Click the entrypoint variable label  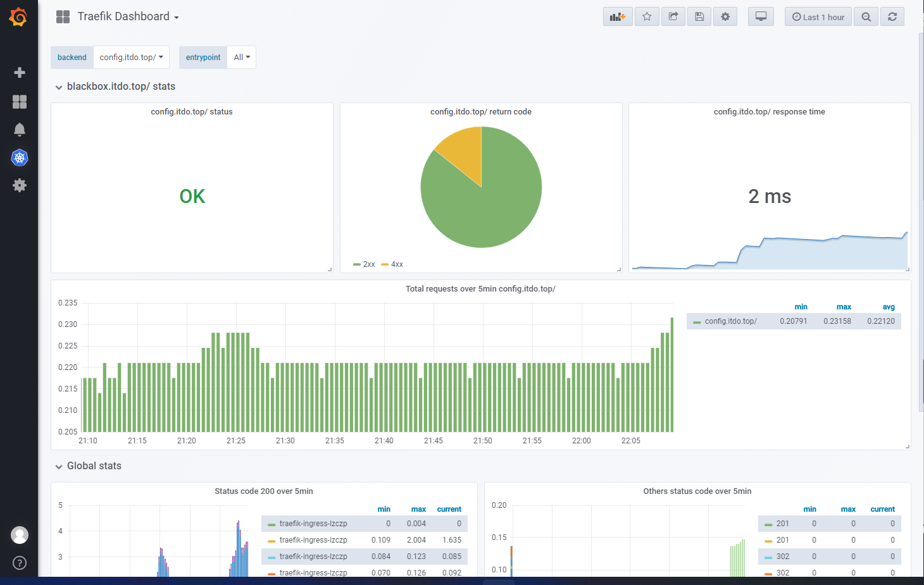point(203,57)
